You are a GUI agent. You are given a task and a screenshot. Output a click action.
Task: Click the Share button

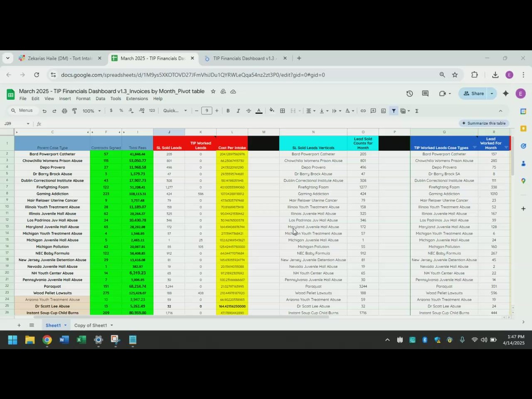click(473, 94)
